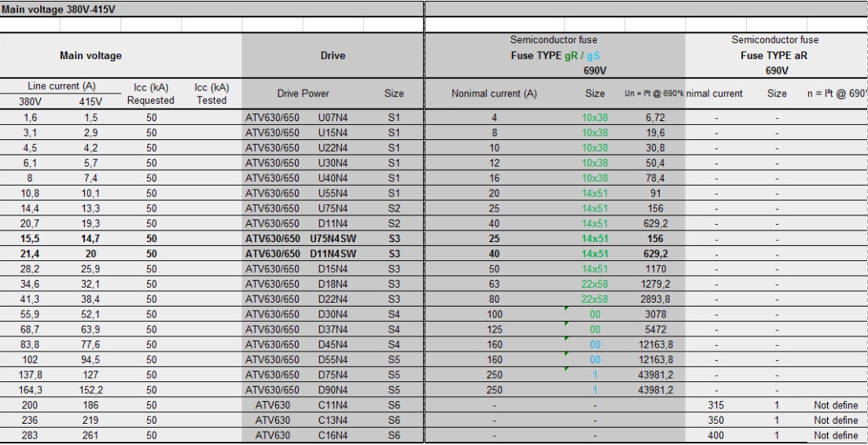This screenshot has height=445, width=868.
Task: Click line current value '164,3'
Action: pyautogui.click(x=30, y=390)
